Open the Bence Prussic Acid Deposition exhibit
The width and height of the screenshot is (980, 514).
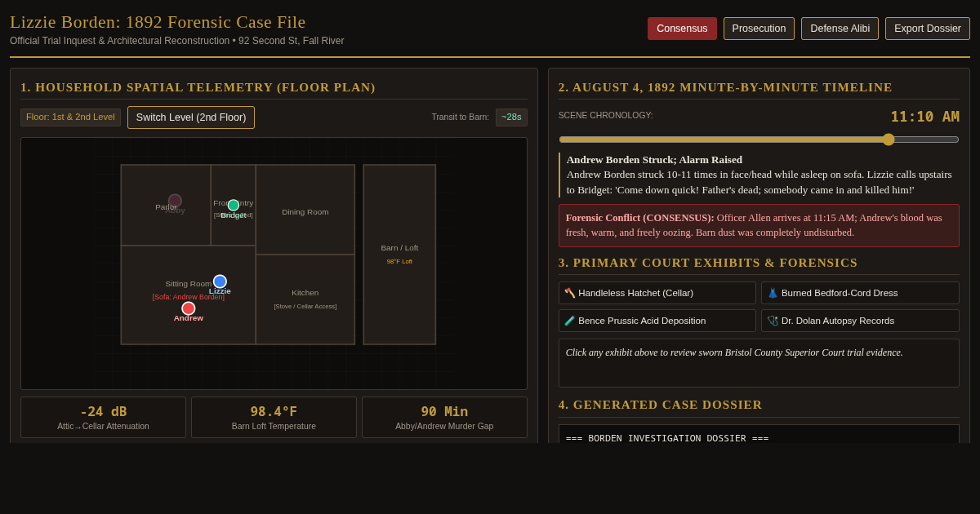pyautogui.click(x=657, y=321)
